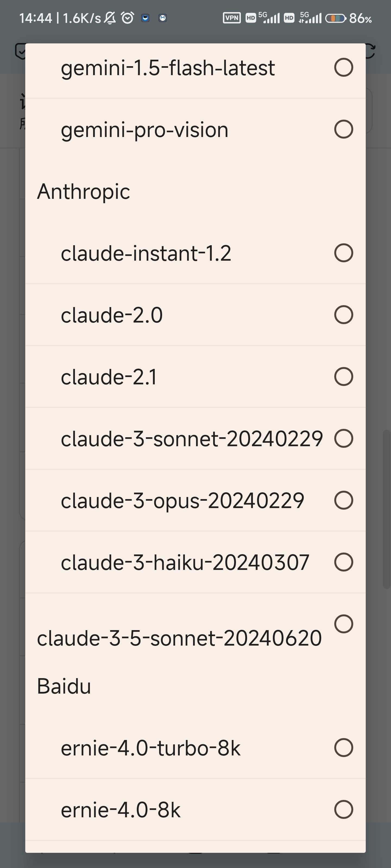The image size is (391, 868).
Task: Select the claude-3-5-sonnet-20240620 radio button
Action: [x=343, y=624]
